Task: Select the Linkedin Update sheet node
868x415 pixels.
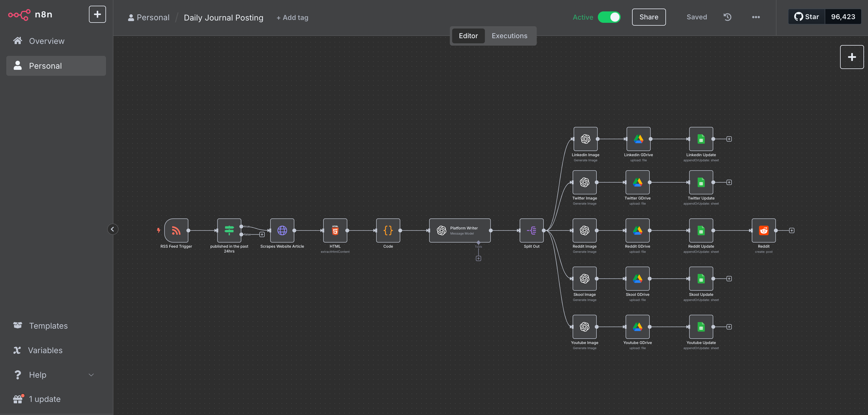Action: 701,139
